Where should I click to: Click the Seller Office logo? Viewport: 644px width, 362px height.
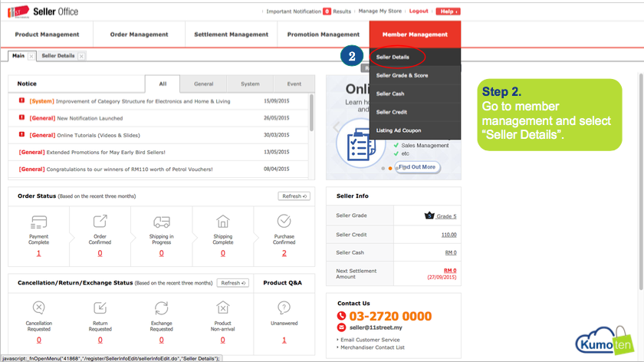point(43,12)
